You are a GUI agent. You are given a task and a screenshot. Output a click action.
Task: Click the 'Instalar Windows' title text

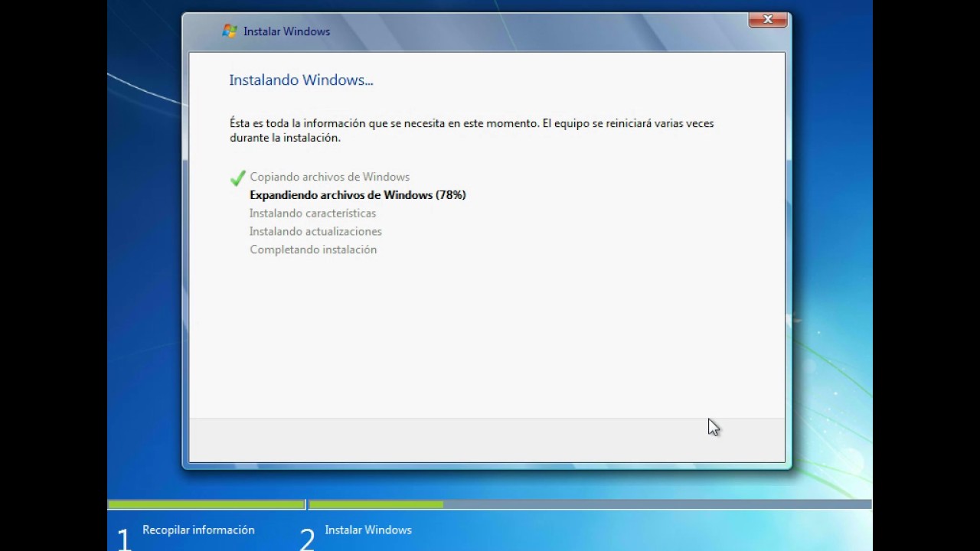pyautogui.click(x=286, y=31)
